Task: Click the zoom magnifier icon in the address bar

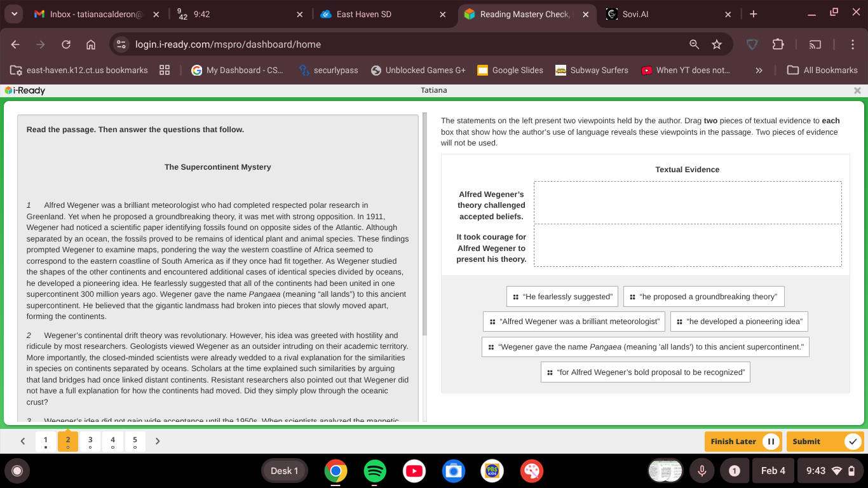Action: (x=695, y=44)
